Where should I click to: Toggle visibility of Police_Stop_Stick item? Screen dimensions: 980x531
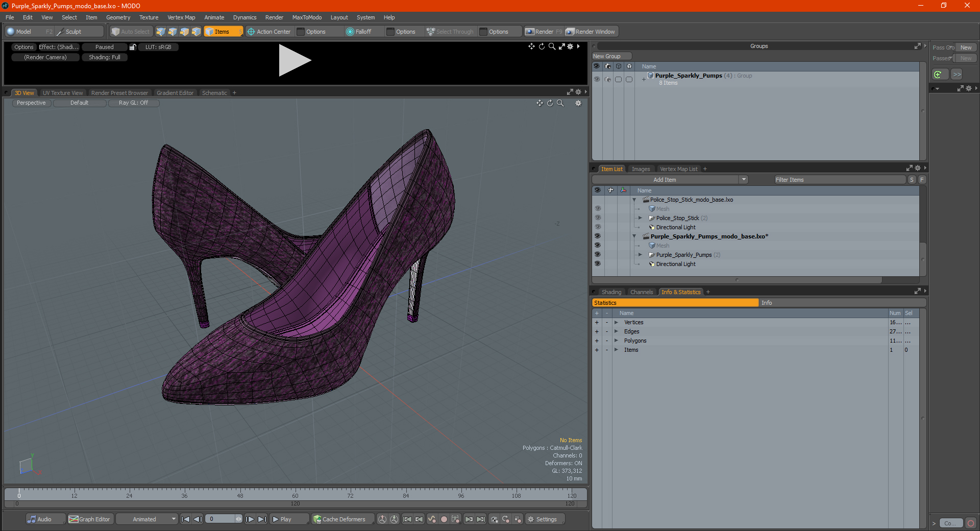[x=598, y=218]
